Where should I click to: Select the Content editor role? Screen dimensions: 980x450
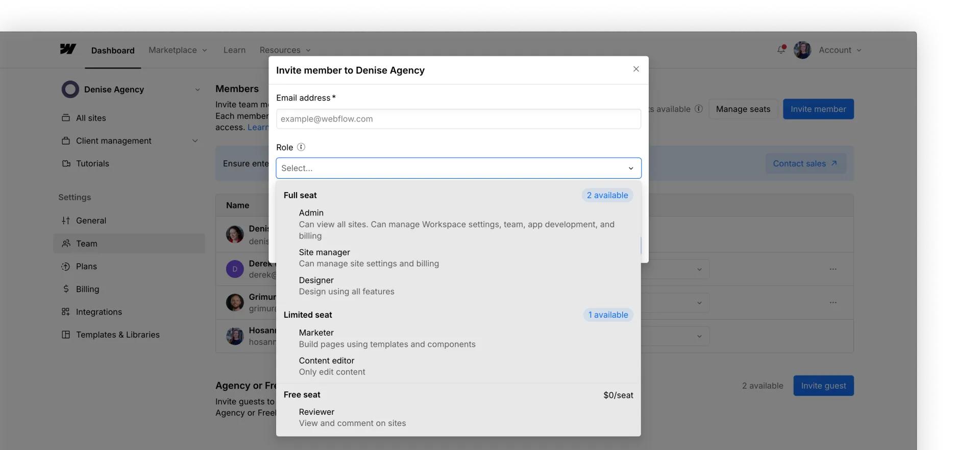458,366
